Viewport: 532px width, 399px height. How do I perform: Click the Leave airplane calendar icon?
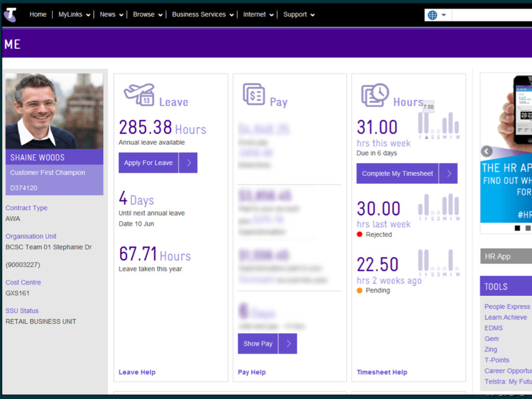click(139, 95)
